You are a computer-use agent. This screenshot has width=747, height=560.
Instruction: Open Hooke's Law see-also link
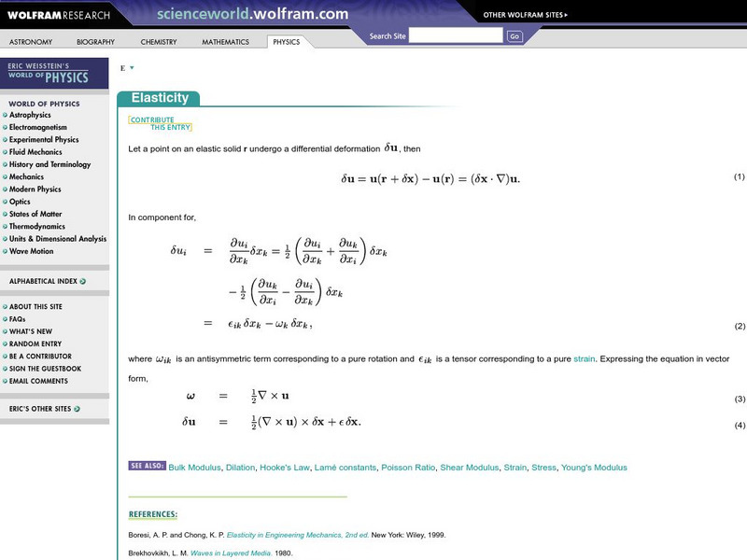285,468
